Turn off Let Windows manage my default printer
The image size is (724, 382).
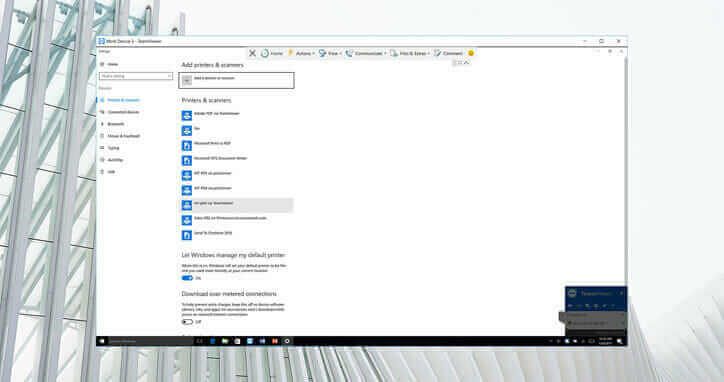pyautogui.click(x=187, y=278)
